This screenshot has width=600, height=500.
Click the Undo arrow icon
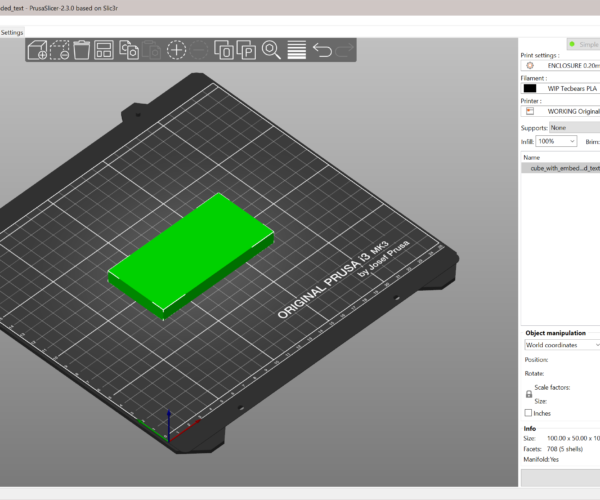click(x=322, y=50)
